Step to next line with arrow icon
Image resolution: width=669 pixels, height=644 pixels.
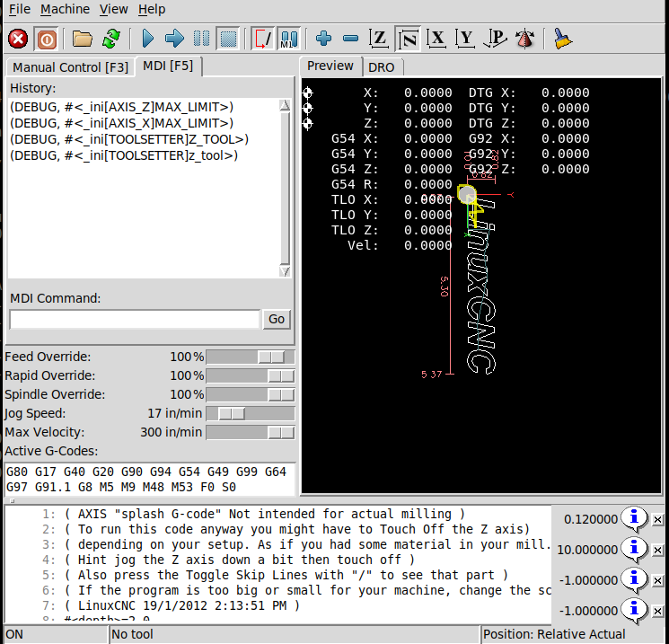174,39
